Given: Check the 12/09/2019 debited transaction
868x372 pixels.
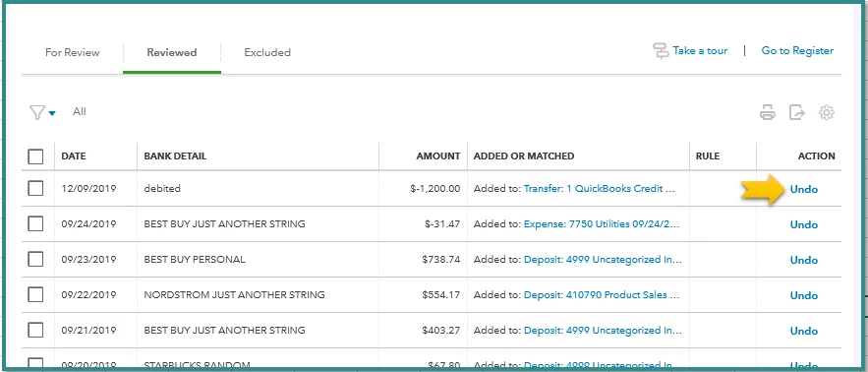Looking at the screenshot, I should [35, 189].
